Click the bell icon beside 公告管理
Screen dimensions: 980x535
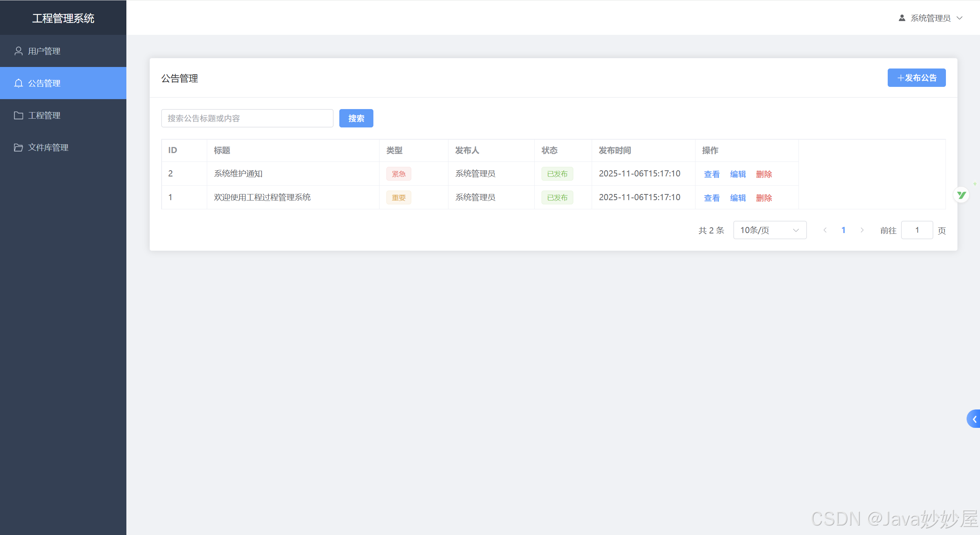click(x=18, y=83)
